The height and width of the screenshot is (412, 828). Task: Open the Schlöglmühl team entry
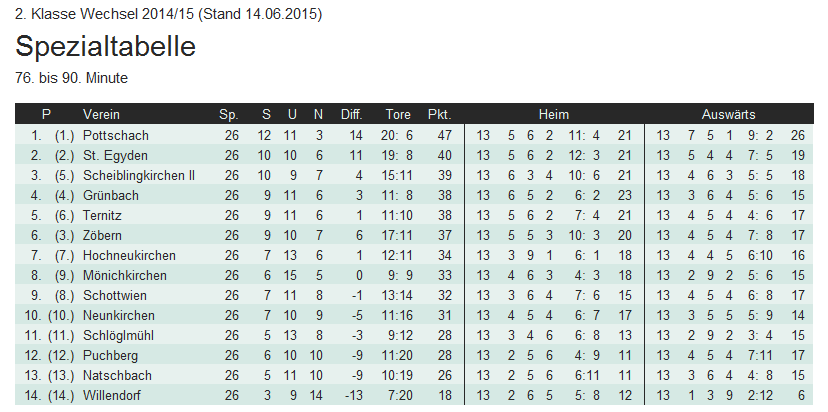(119, 335)
